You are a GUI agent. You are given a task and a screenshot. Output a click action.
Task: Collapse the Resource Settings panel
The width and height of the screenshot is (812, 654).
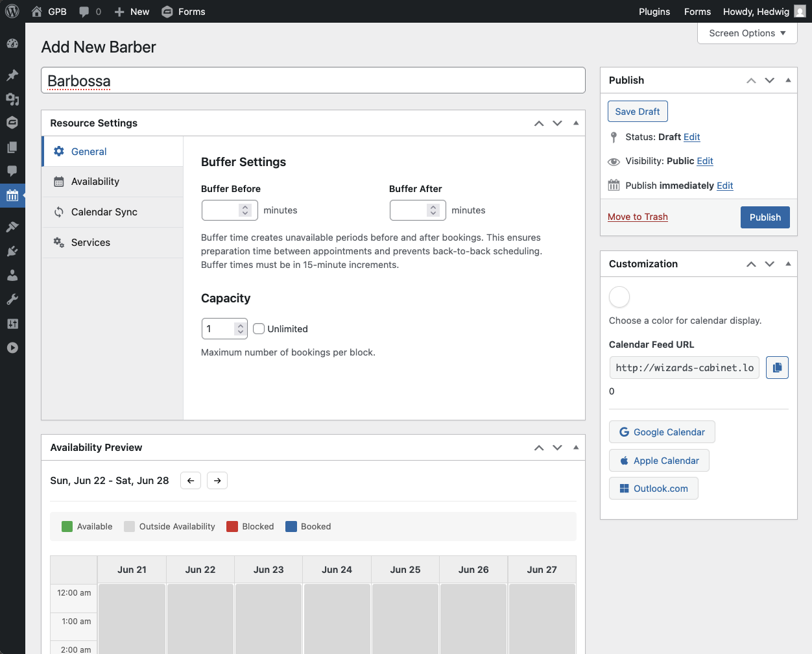[x=576, y=123]
